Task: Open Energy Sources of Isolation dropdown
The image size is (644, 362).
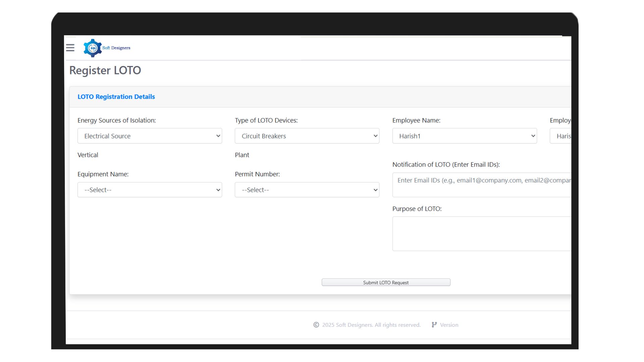Action: coord(150,136)
